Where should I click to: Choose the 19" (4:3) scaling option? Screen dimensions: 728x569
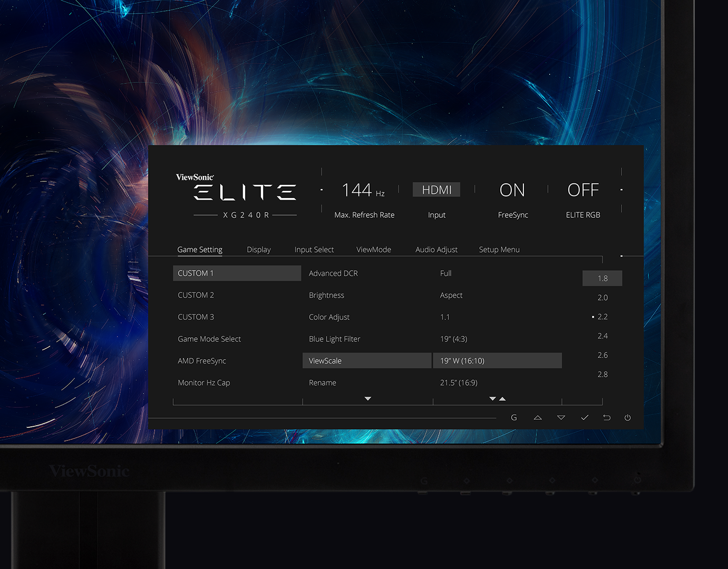(x=454, y=339)
